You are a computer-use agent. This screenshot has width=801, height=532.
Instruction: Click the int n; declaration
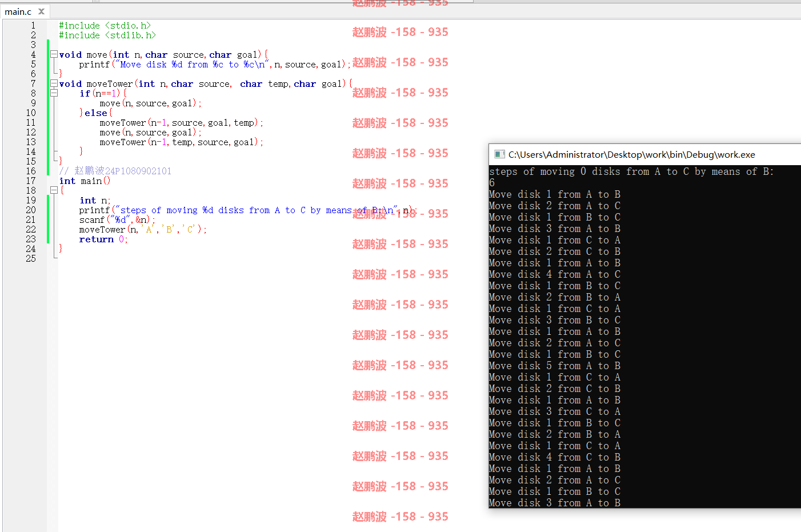(95, 200)
